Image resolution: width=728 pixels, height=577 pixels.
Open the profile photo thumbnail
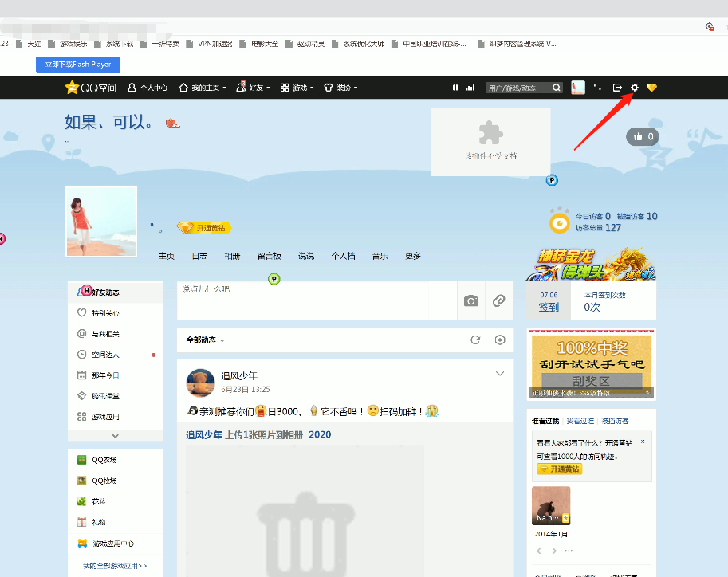(101, 222)
